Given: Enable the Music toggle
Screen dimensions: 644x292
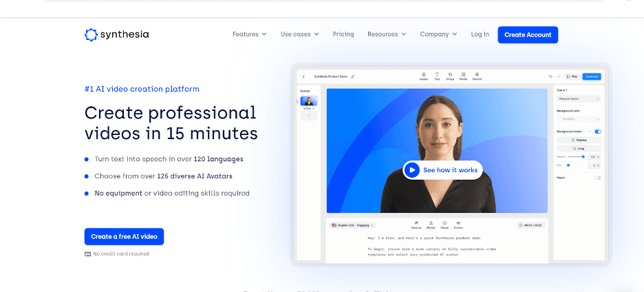Looking at the screenshot, I should (x=597, y=178).
